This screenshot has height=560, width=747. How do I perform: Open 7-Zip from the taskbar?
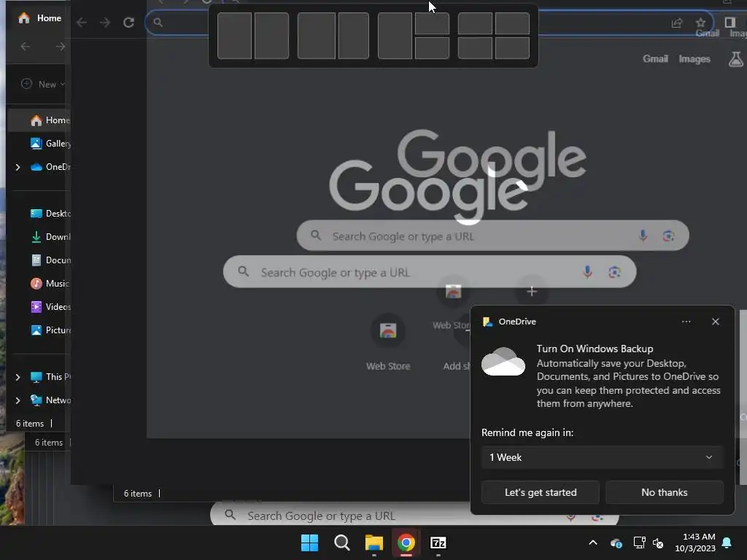click(438, 542)
